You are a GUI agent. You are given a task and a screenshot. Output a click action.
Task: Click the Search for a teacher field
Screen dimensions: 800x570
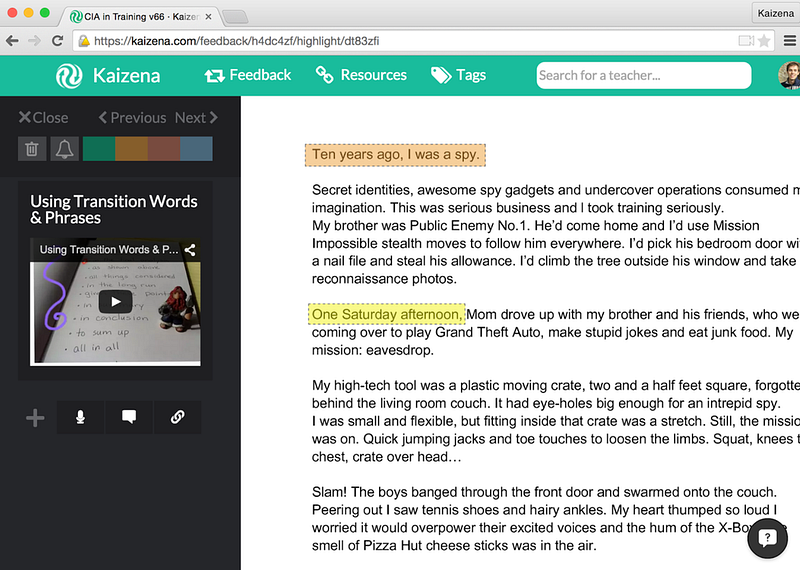[643, 75]
